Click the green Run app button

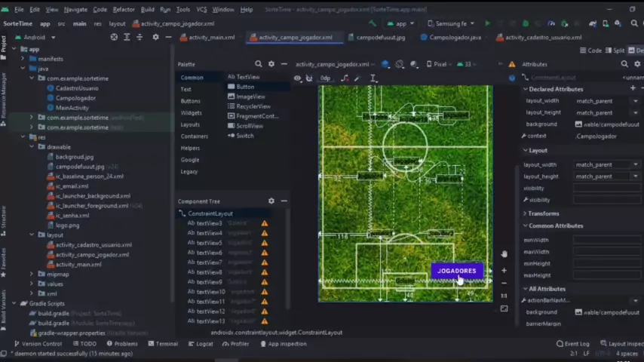(x=487, y=23)
